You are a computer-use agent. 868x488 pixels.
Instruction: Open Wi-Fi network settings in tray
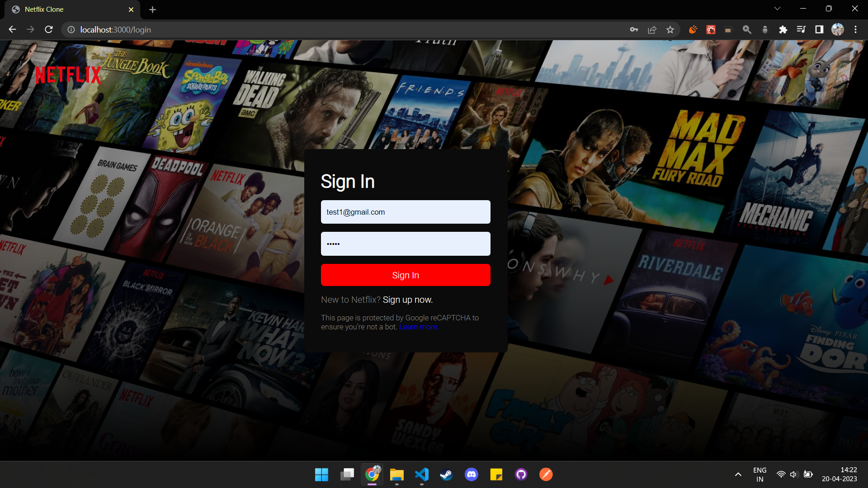click(781, 474)
